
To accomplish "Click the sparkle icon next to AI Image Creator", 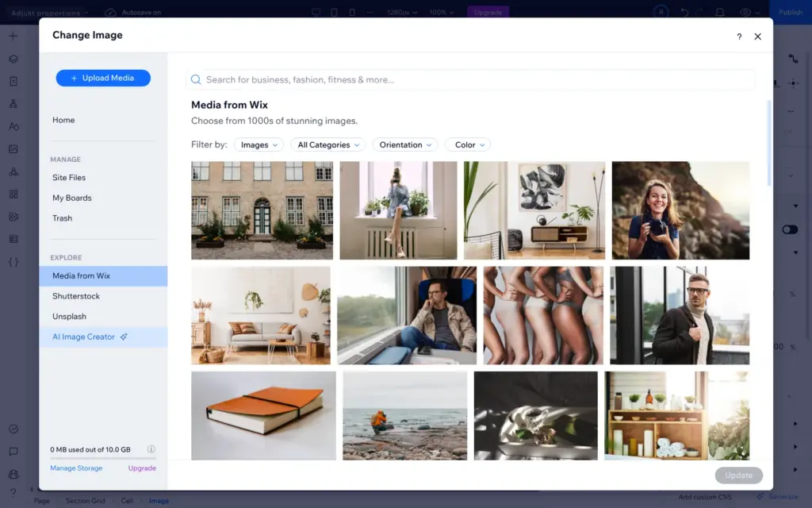I will (124, 337).
